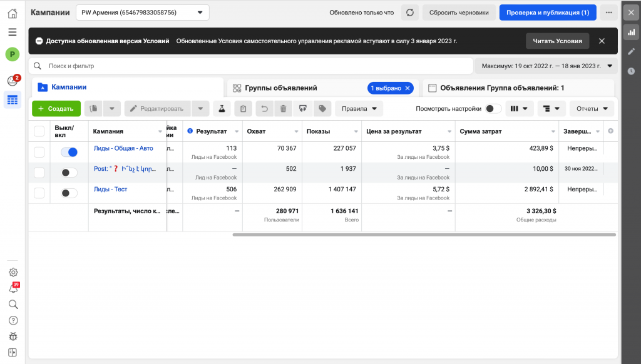Open notifications bell in left sidebar

[13, 288]
